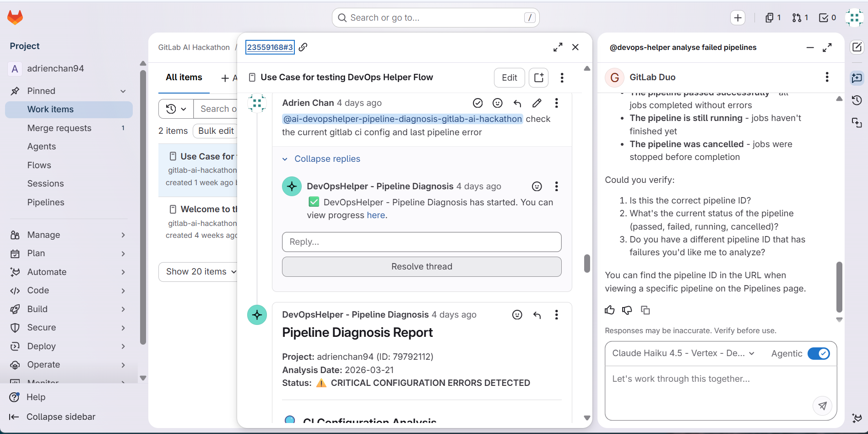Open assigned issues counter icon
Viewport: 868px width, 434px height.
point(773,18)
